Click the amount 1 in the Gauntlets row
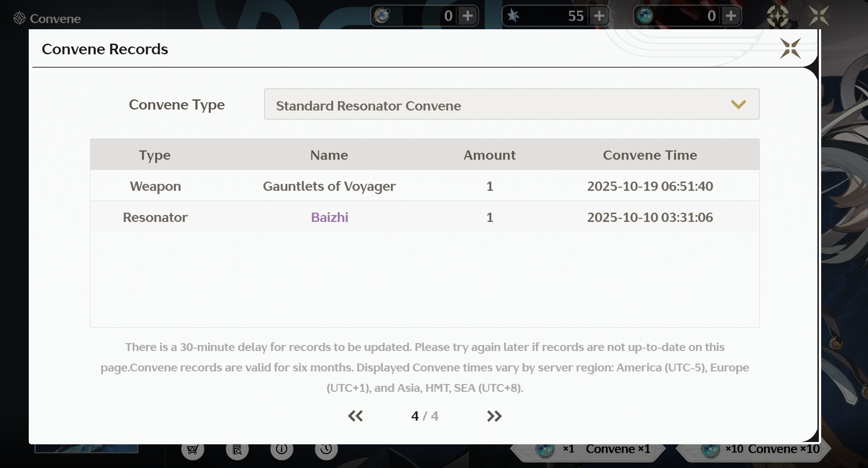868x468 pixels. pos(489,186)
